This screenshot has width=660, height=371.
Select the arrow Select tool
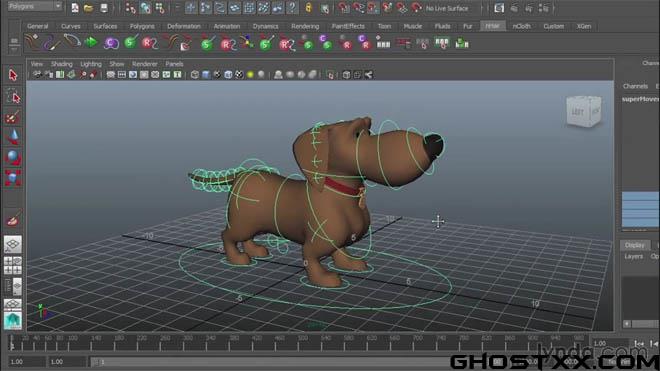tap(13, 75)
